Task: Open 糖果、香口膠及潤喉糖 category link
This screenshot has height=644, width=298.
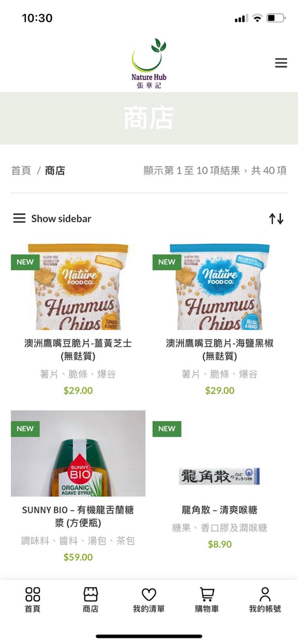Action: tap(220, 528)
